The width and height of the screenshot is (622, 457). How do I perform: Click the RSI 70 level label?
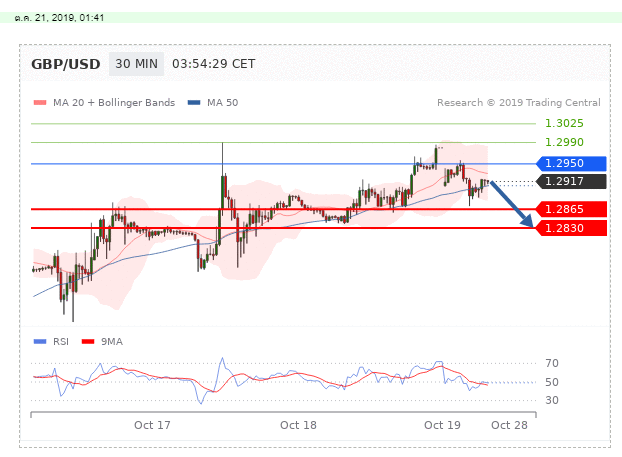[552, 363]
